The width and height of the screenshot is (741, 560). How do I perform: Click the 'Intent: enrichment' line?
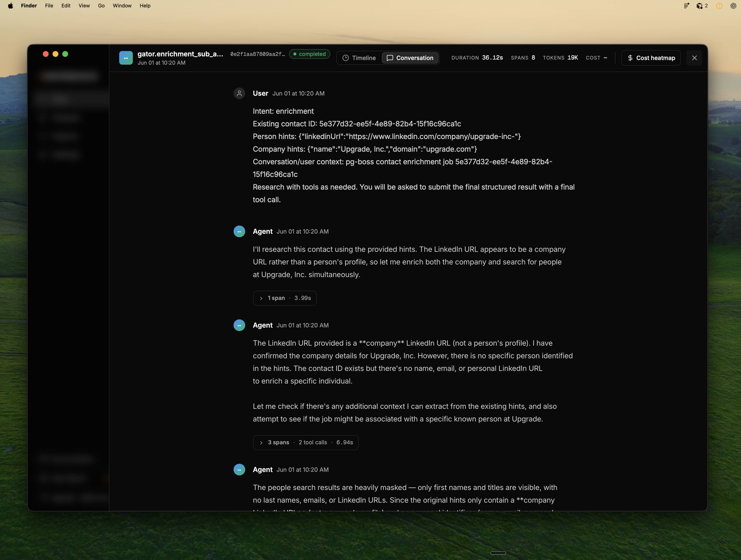tap(283, 111)
